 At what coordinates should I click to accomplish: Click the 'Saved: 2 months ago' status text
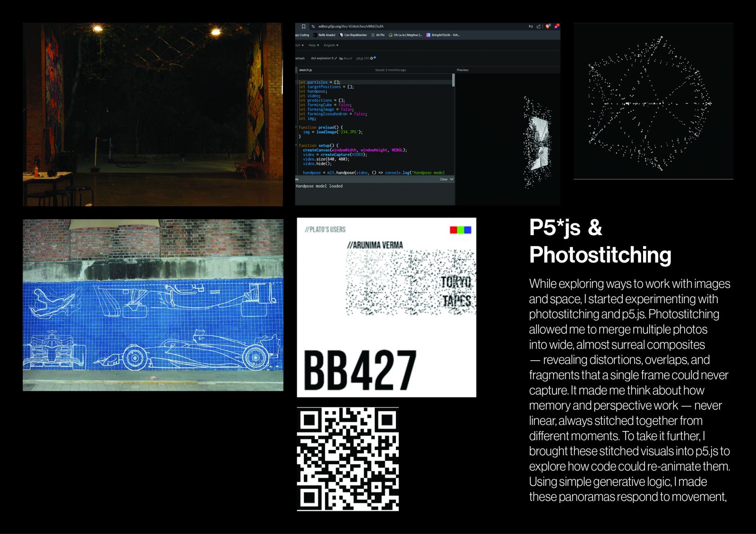391,70
